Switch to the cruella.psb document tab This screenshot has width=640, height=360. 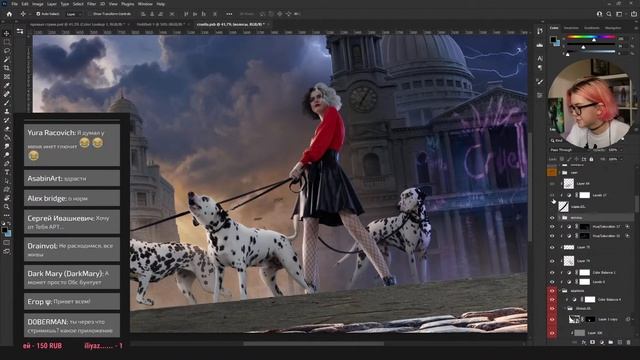tap(231, 24)
